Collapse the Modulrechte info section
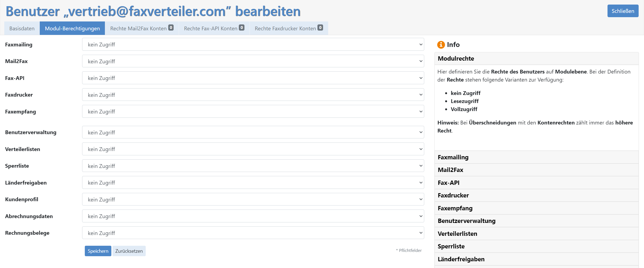Image resolution: width=644 pixels, height=268 pixels. (x=536, y=58)
